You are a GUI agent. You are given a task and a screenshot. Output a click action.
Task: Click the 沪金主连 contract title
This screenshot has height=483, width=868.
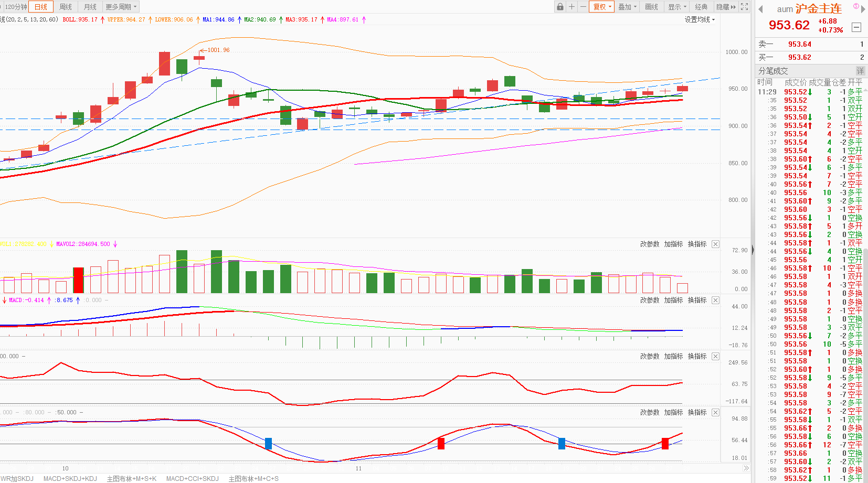[819, 9]
